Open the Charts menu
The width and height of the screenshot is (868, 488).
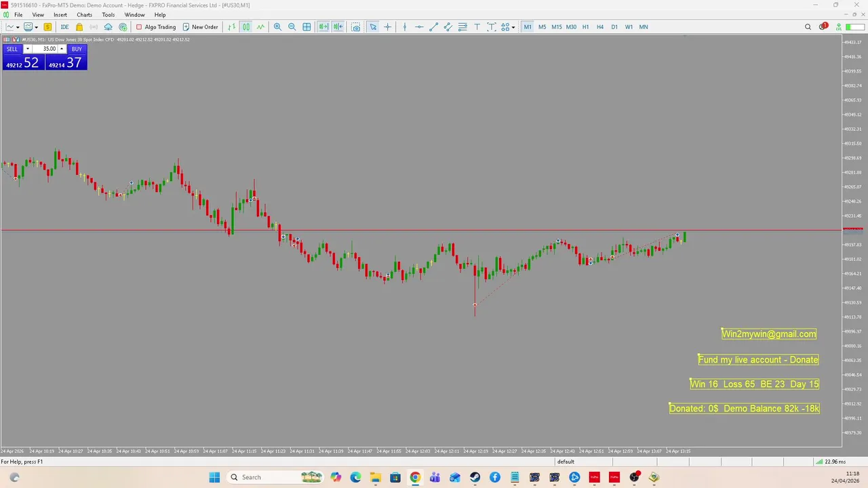pyautogui.click(x=84, y=15)
